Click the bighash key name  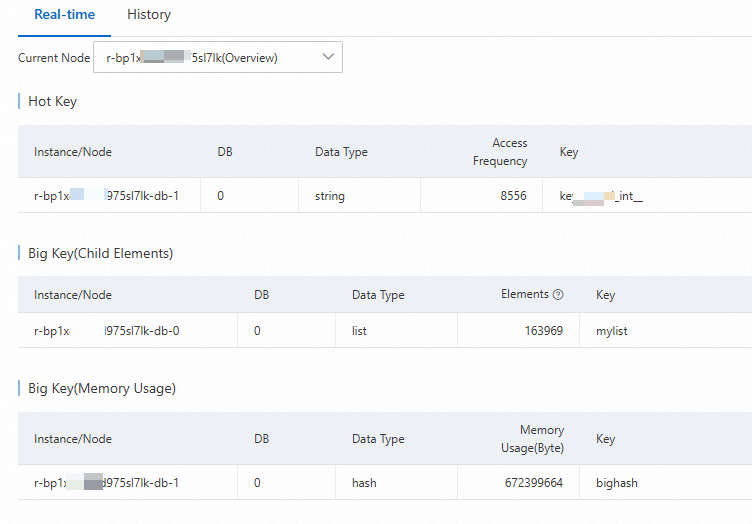click(x=616, y=483)
